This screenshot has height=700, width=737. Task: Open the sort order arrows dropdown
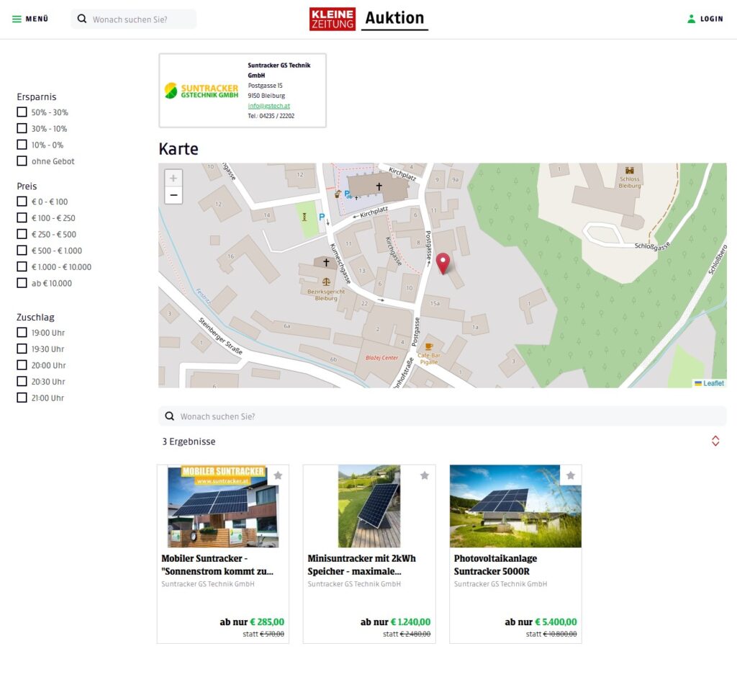pyautogui.click(x=715, y=441)
